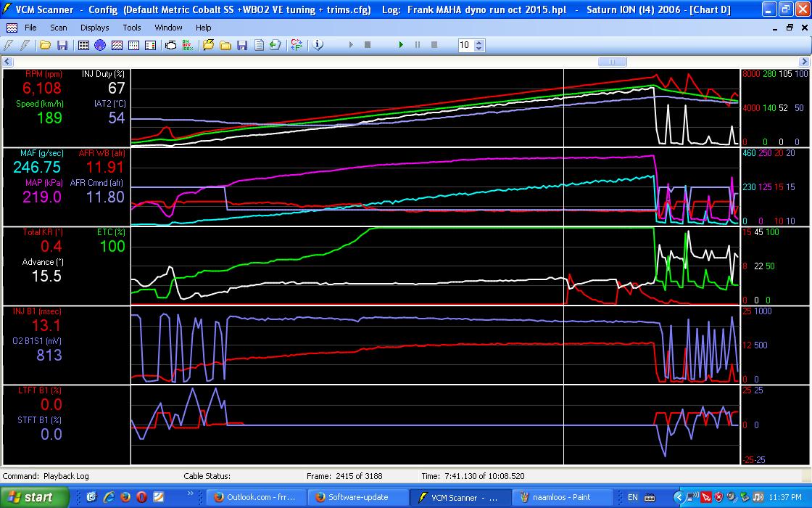This screenshot has width=812, height=508.
Task: Click the playback speed field showing 10
Action: [466, 45]
